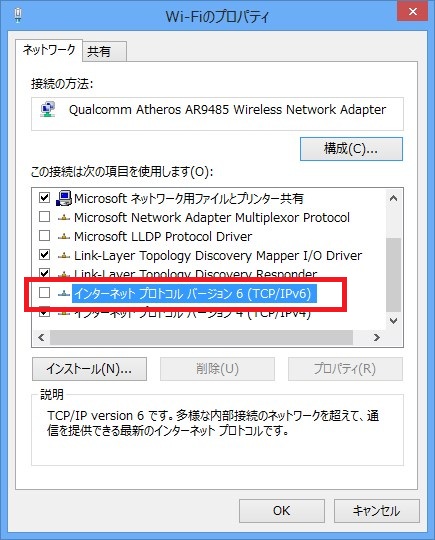Click Qualcomm Atheros AR9485 adapter name
This screenshot has width=435, height=540.
[x=227, y=110]
